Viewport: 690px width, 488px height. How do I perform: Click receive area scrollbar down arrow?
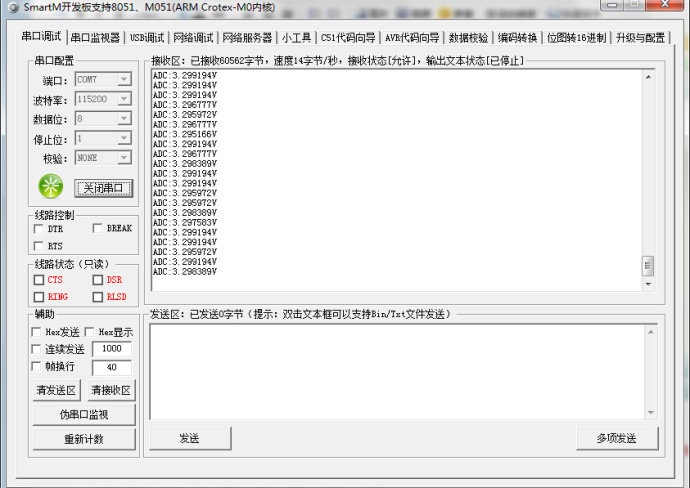648,285
